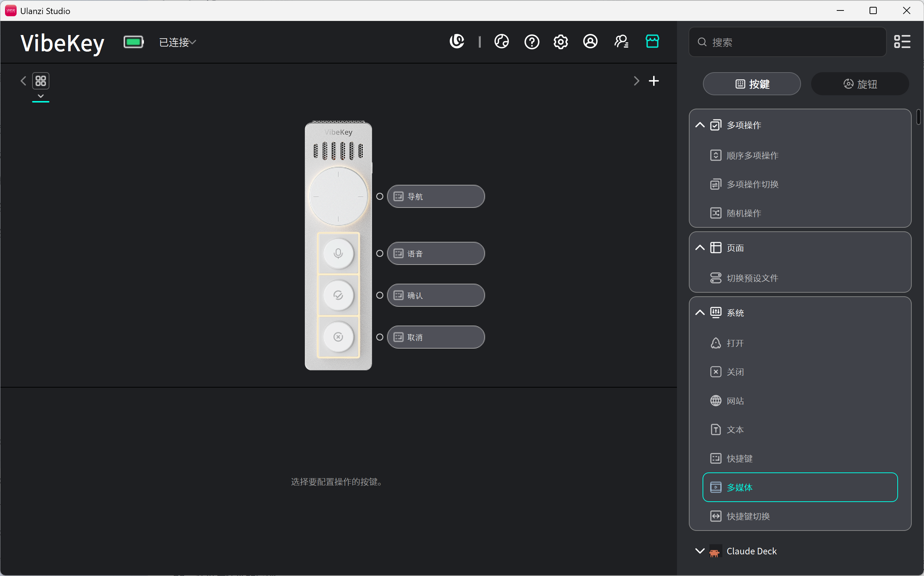Screen dimensions: 924x576
Task: Select 随机操作 action
Action: pyautogui.click(x=800, y=213)
